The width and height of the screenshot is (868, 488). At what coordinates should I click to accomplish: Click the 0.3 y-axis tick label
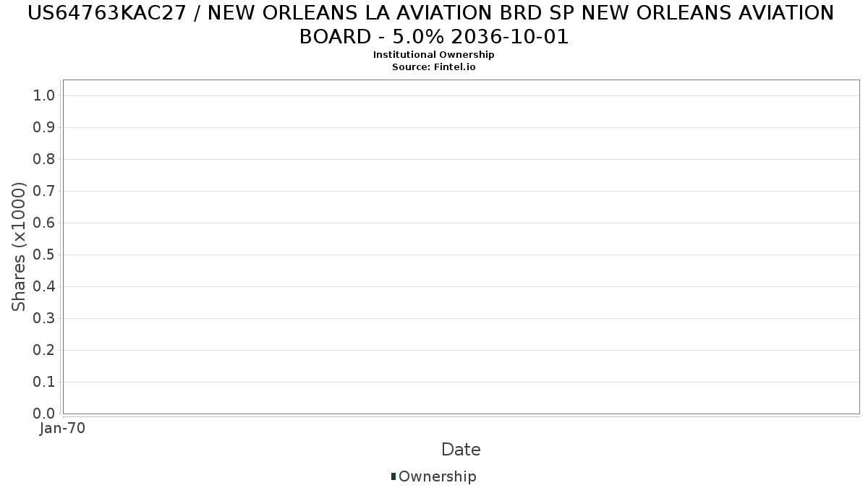(44, 318)
